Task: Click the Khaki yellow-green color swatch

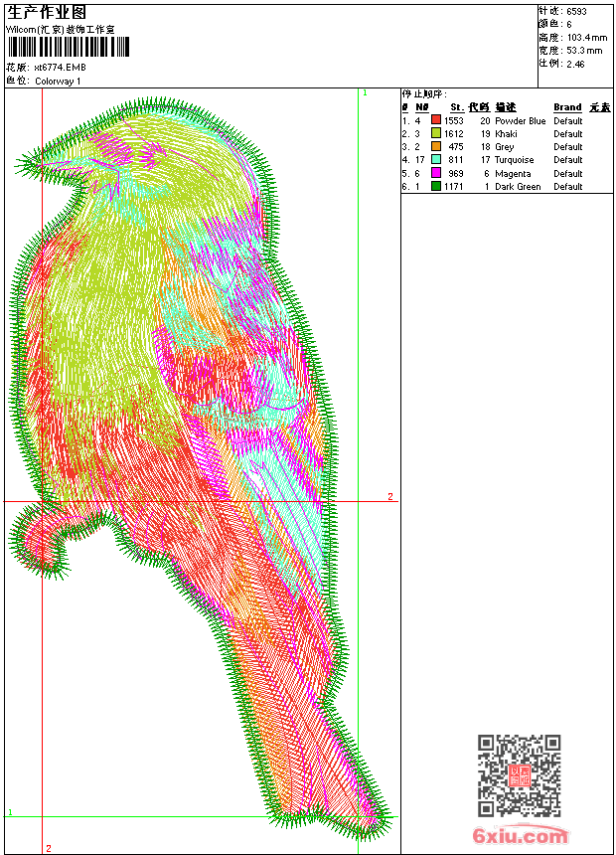Action: (436, 133)
